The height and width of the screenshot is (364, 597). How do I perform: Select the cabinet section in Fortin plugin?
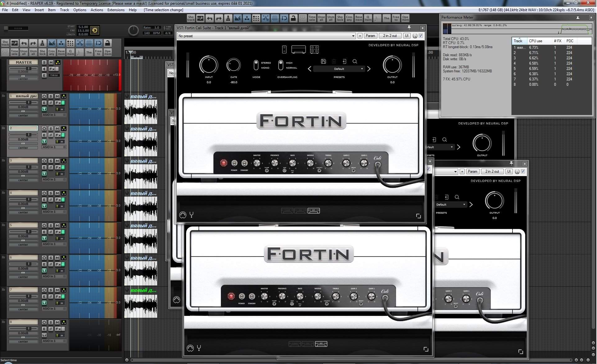pyautogui.click(x=314, y=49)
